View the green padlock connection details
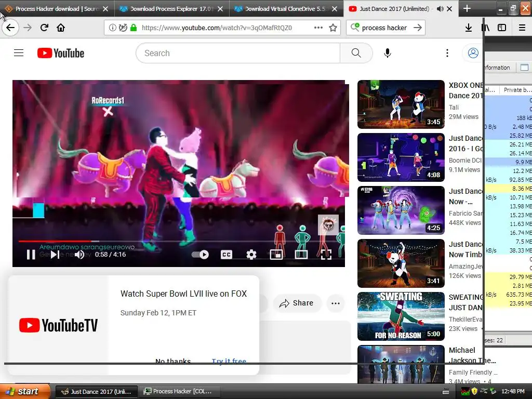Screen dimensions: 532x399 pos(134,28)
